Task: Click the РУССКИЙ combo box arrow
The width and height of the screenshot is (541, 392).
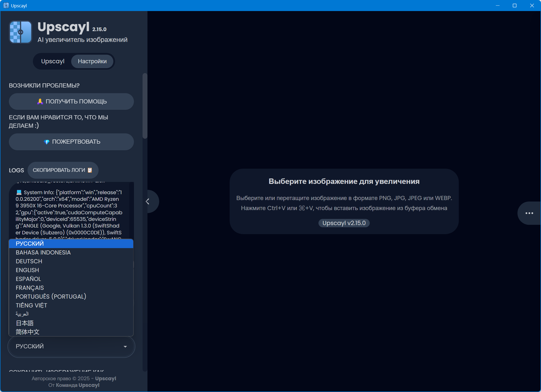Action: pyautogui.click(x=125, y=347)
